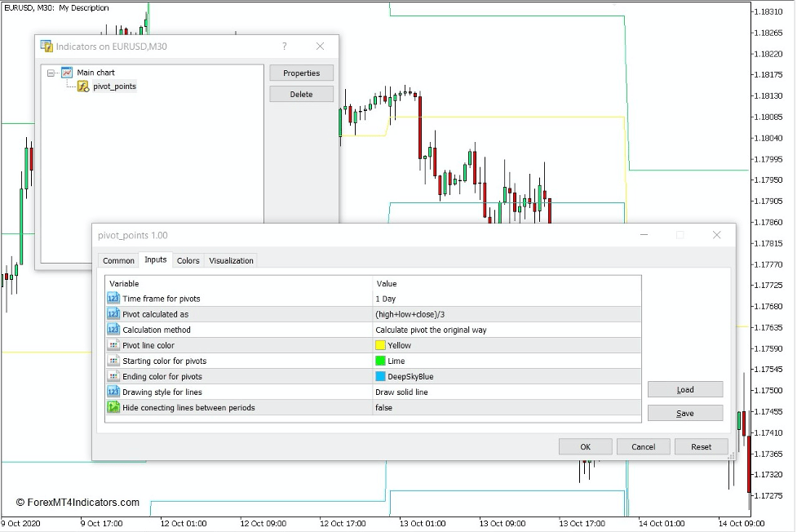Click the Lime color swatch
The image size is (797, 532).
click(379, 360)
